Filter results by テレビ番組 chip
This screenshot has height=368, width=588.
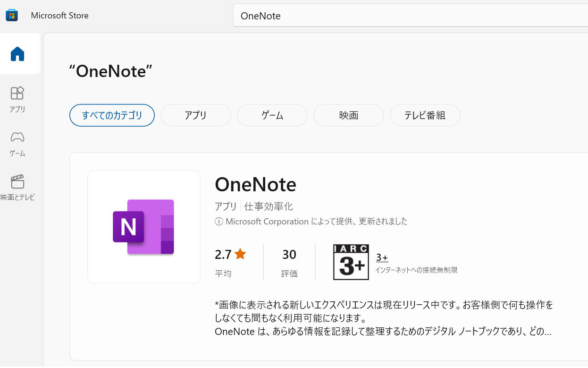[x=425, y=115]
